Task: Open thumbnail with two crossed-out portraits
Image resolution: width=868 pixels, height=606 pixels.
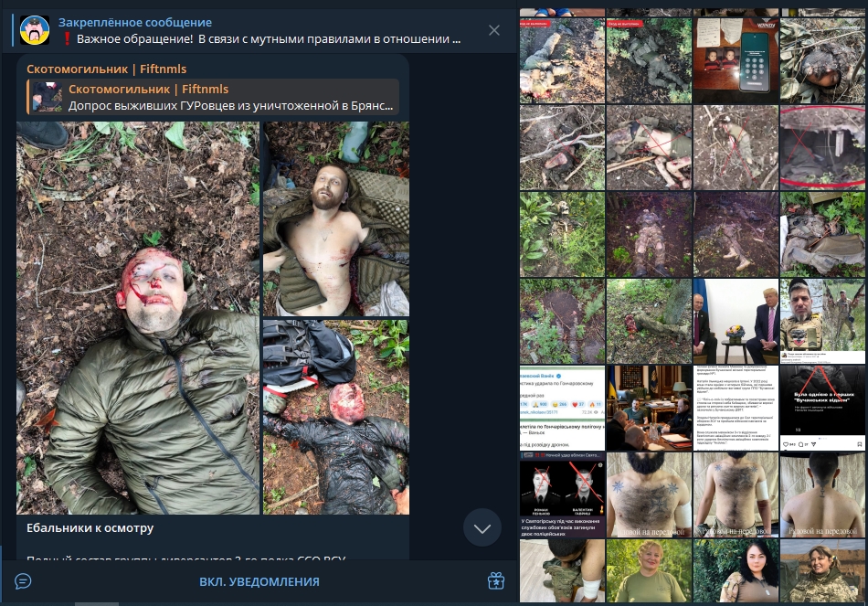Action: tap(562, 494)
